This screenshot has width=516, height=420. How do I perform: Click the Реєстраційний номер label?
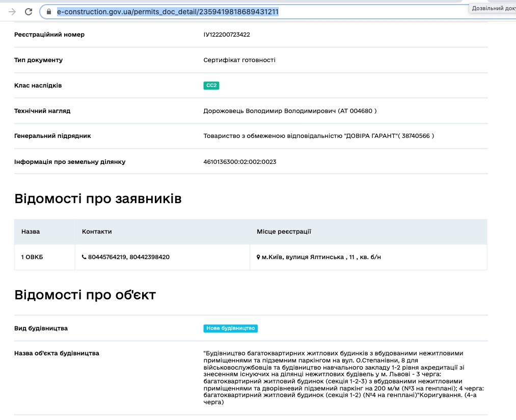click(x=49, y=35)
